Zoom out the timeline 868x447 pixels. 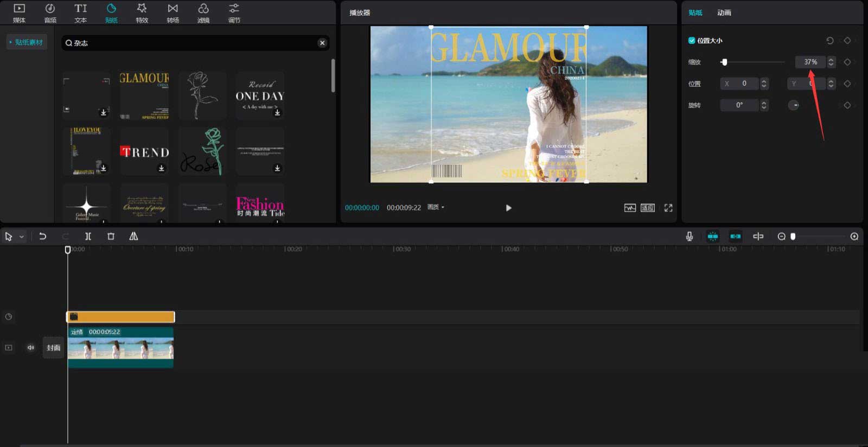click(x=781, y=237)
